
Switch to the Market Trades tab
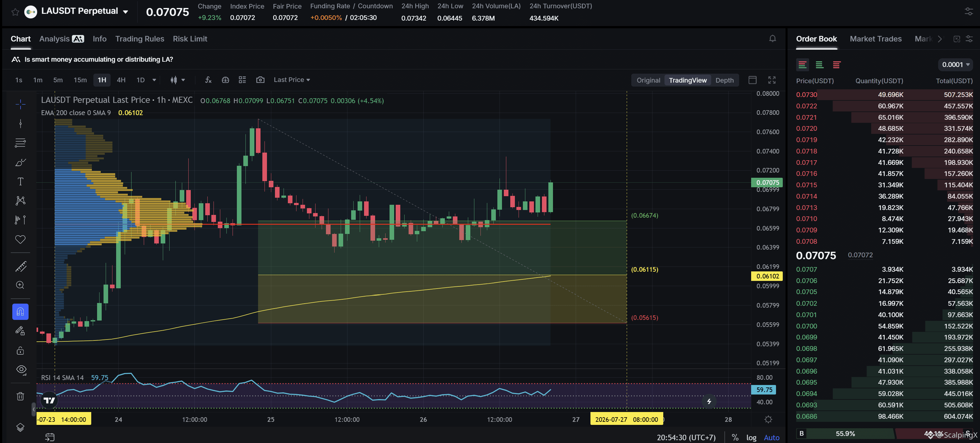pos(876,39)
